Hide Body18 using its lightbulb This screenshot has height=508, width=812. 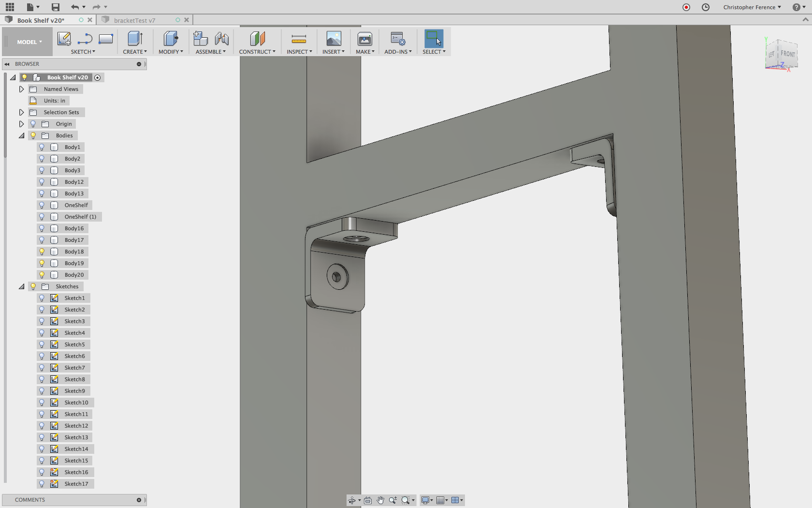[x=42, y=252]
